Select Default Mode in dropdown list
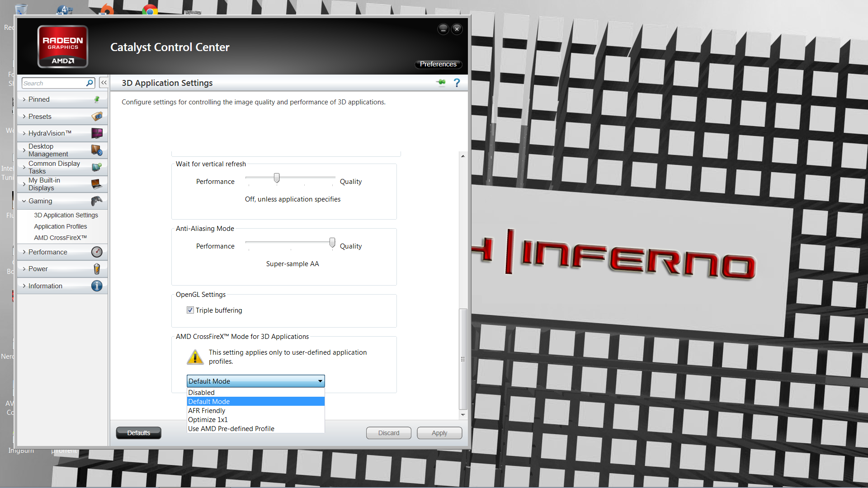 click(x=255, y=401)
